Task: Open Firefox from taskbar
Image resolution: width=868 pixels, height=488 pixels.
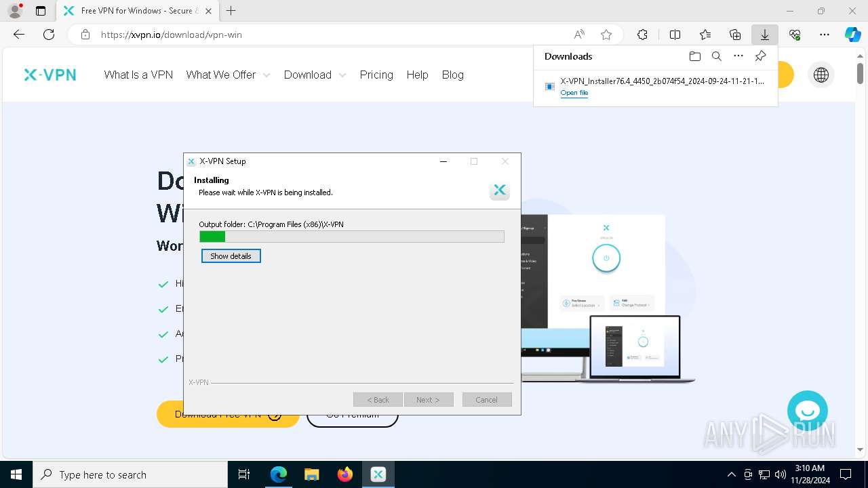Action: click(x=345, y=474)
